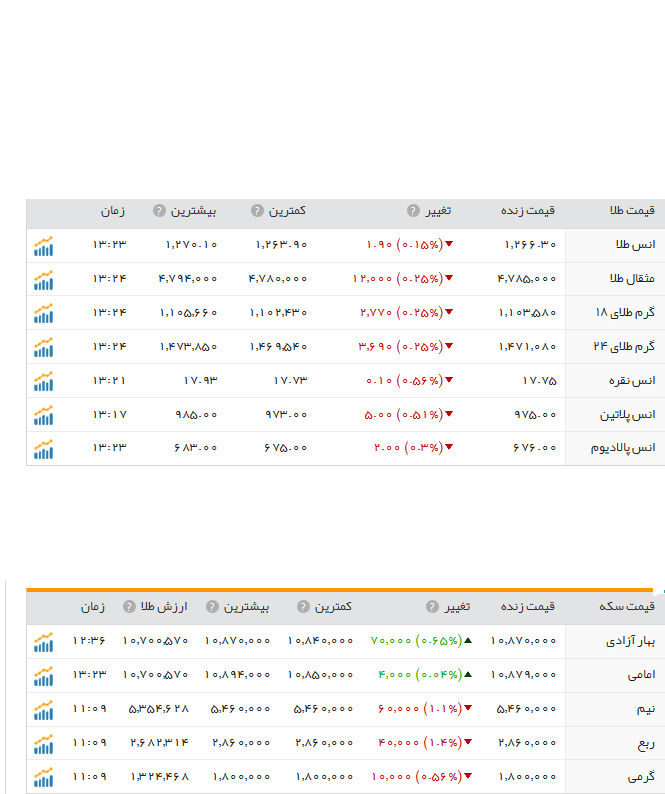Screen dimensions: 665x794
Task: Click help icon beside gold table تغییر header
Action: (x=413, y=211)
